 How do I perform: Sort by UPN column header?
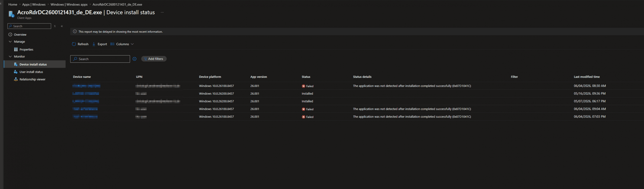(x=139, y=77)
